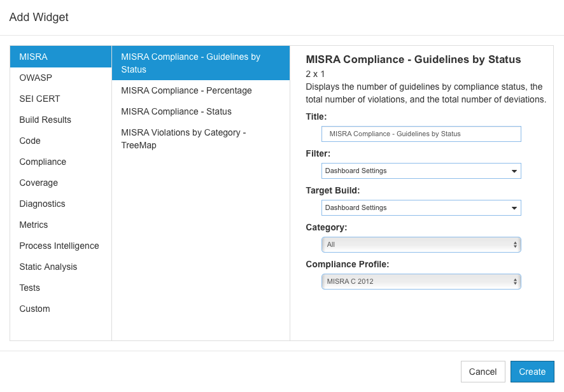This screenshot has height=392, width=564.
Task: Open the Build Results category
Action: [x=60, y=120]
